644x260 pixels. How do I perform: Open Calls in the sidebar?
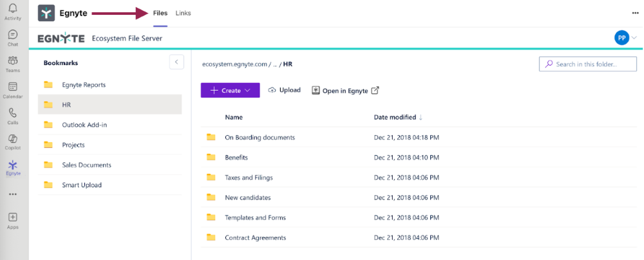[13, 116]
